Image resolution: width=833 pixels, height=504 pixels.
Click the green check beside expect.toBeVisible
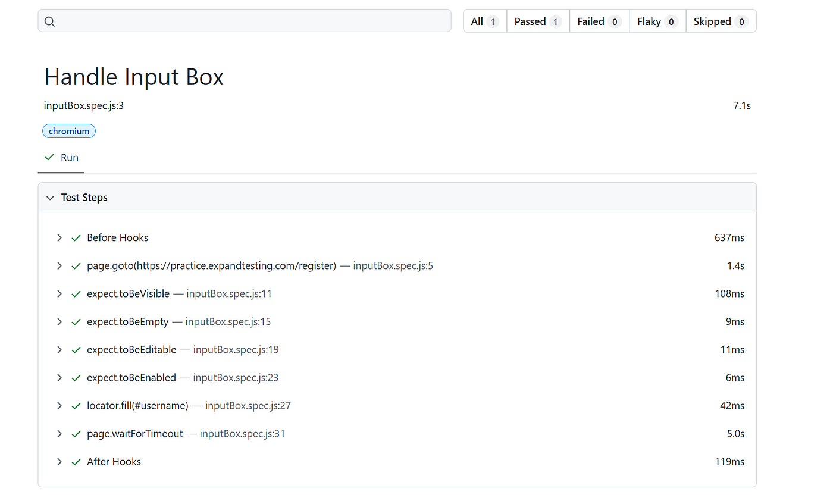coord(76,294)
